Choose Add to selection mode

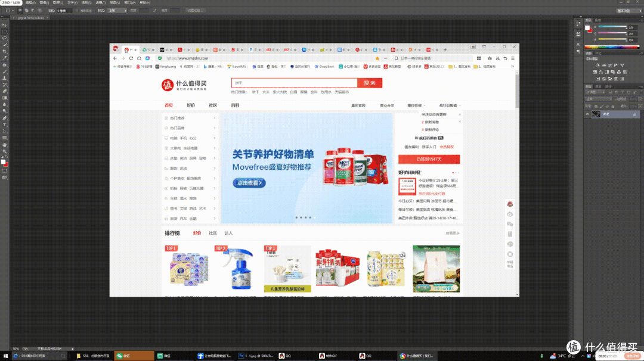pos(26,11)
